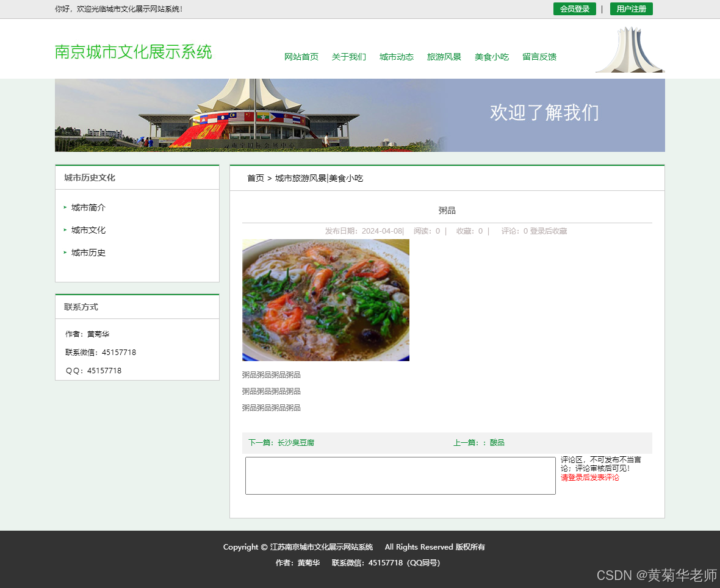Click the 登录后收藏 link
The width and height of the screenshot is (720, 588).
(x=549, y=231)
